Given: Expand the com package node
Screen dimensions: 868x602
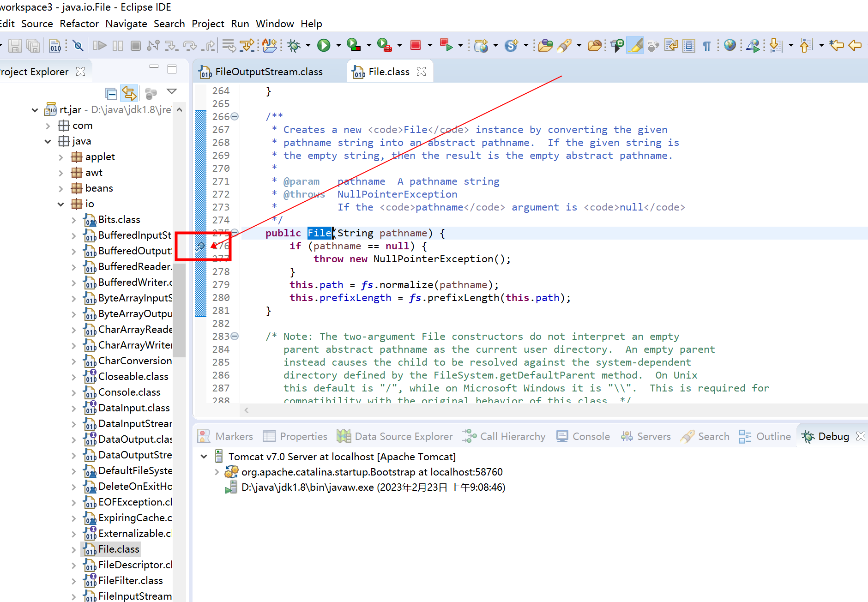Looking at the screenshot, I should point(48,126).
